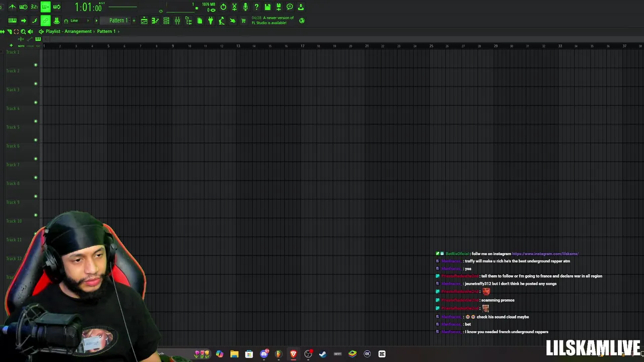Start one-click audio recording with microphone icon
The width and height of the screenshot is (644, 362).
point(246,7)
